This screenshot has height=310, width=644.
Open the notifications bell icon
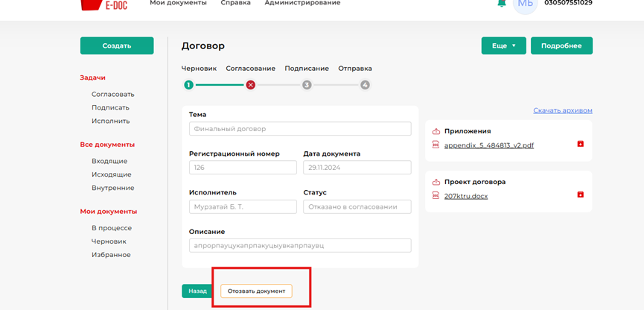tap(502, 4)
